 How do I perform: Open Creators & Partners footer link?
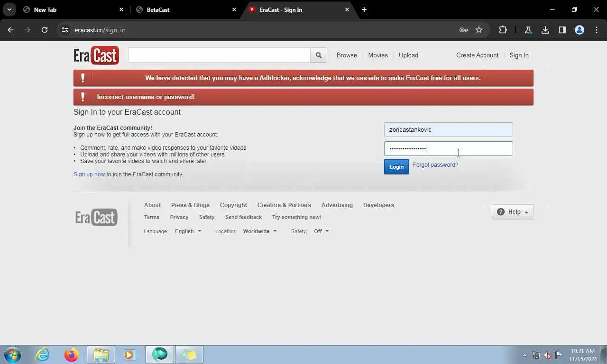point(284,205)
